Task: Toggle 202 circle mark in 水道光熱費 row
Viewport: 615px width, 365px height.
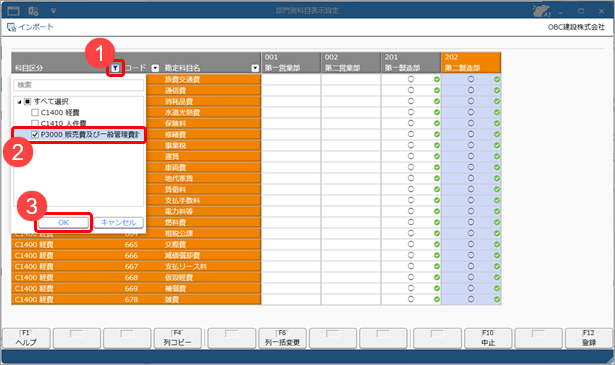Action: tap(471, 112)
